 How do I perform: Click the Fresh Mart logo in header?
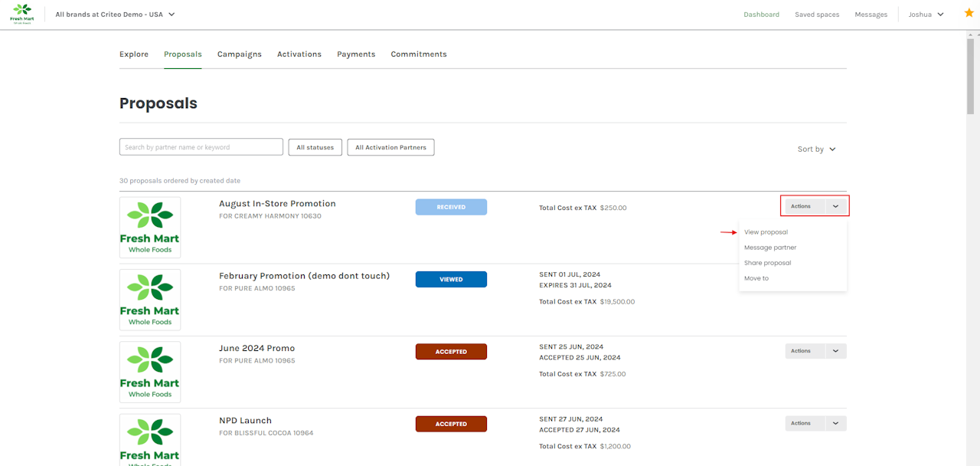[22, 14]
